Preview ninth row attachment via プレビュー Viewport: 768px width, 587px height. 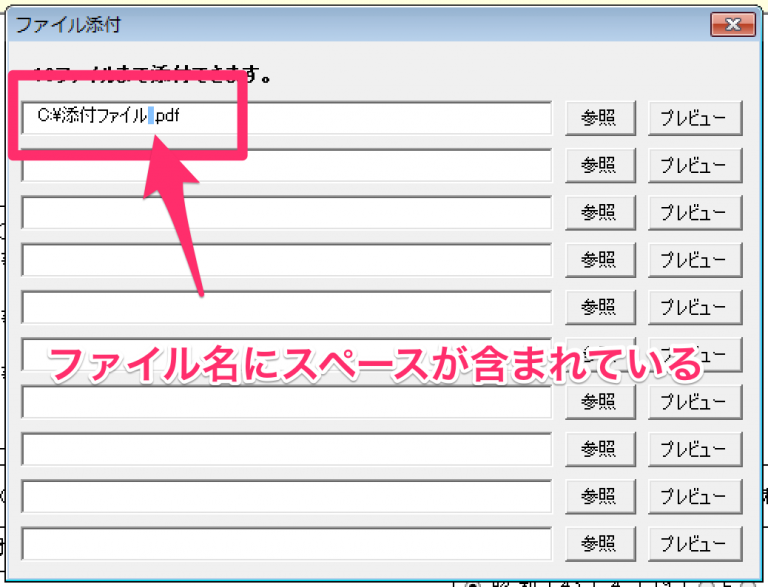695,497
